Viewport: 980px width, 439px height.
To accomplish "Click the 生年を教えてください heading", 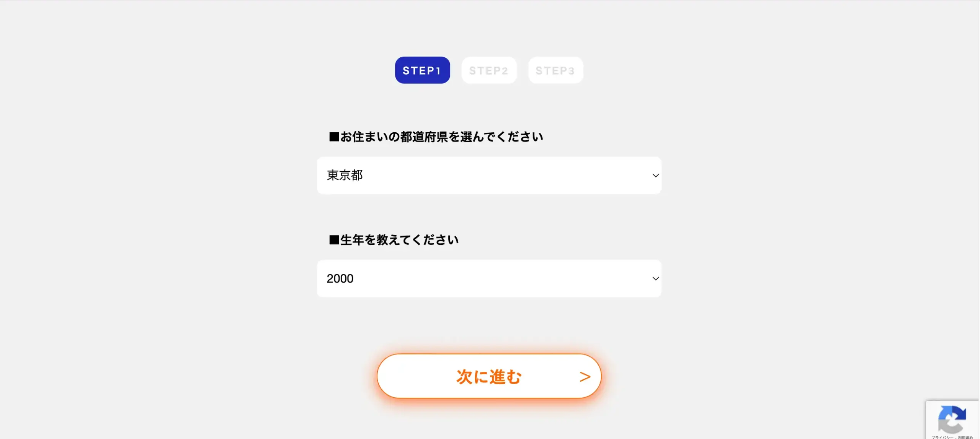I will (394, 239).
